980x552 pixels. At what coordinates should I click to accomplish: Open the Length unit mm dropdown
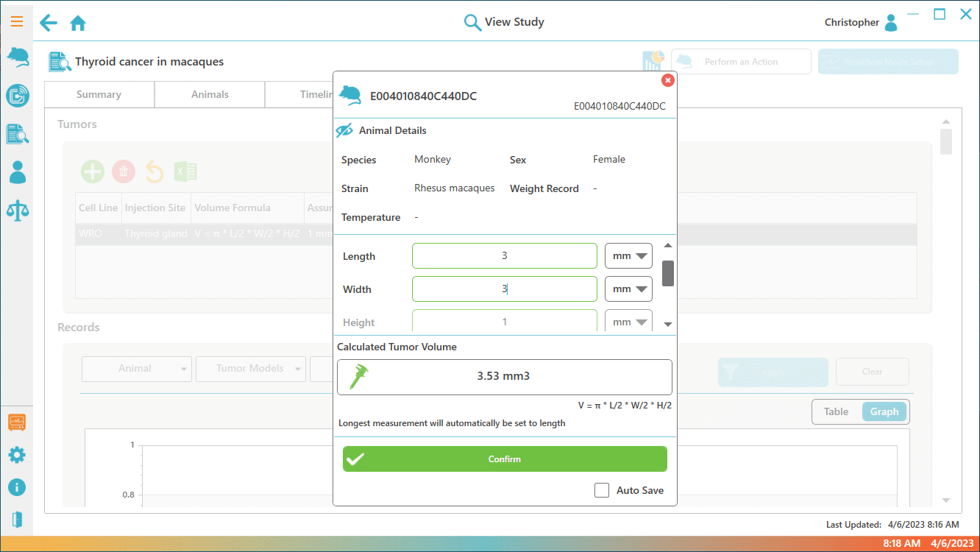point(628,256)
